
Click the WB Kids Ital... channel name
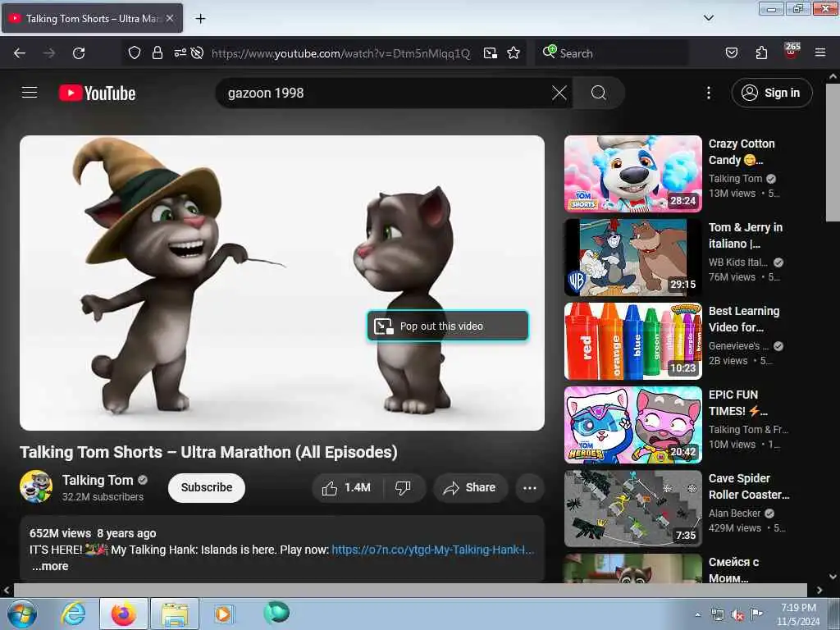[738, 262]
